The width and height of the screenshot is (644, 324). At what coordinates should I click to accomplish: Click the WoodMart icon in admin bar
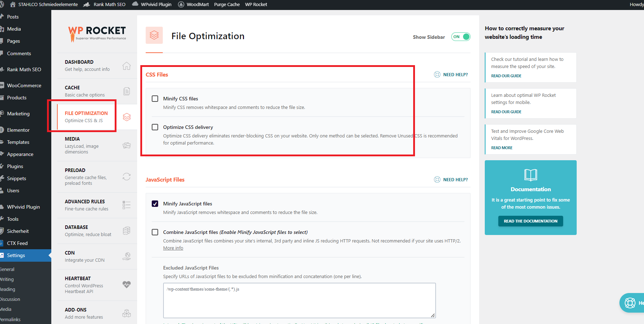coord(181,4)
